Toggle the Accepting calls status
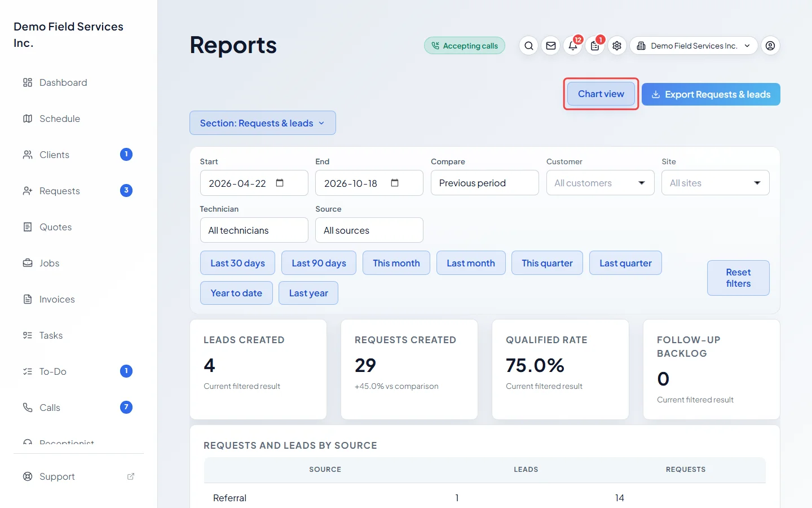The height and width of the screenshot is (508, 812). 465,46
